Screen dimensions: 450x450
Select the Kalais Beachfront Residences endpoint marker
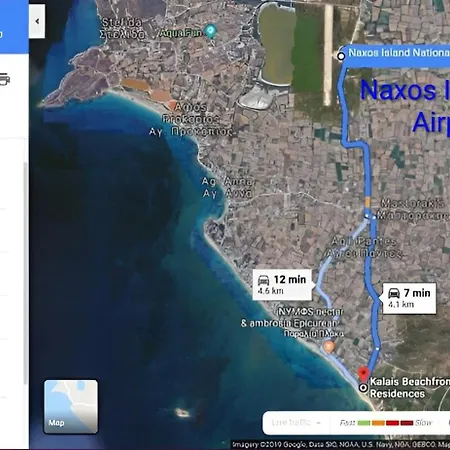click(363, 388)
